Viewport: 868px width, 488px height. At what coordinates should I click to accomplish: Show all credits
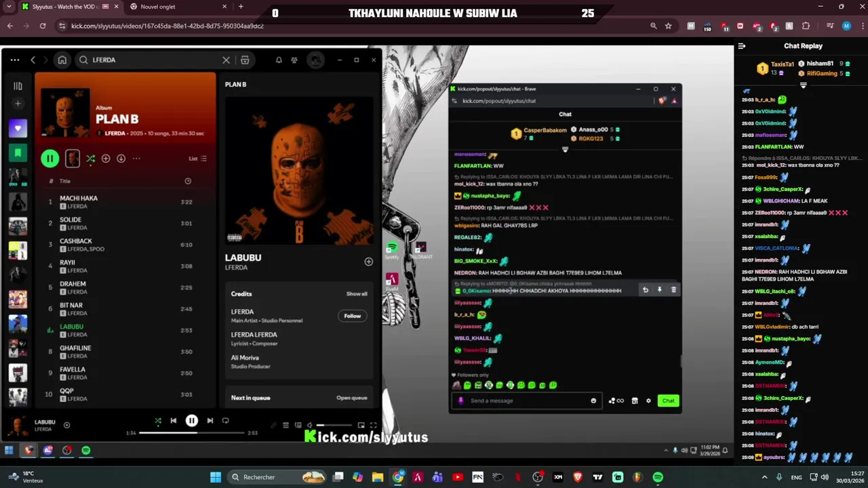pos(357,293)
